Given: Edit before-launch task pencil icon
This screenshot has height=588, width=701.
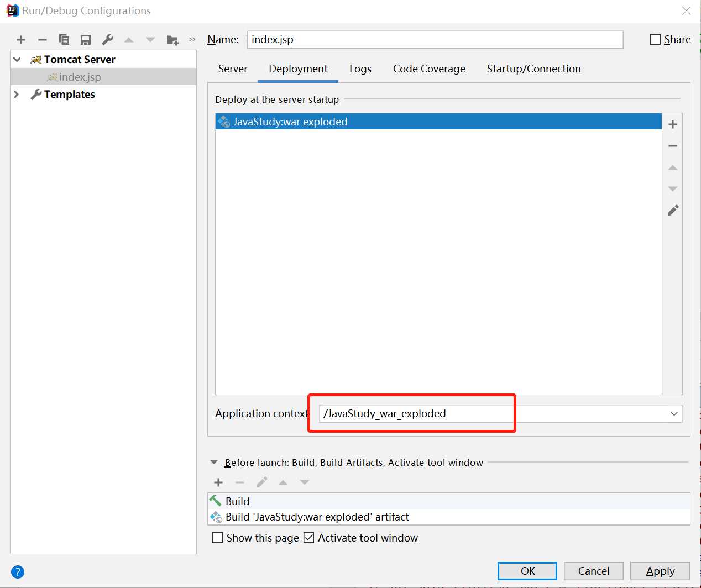Looking at the screenshot, I should [261, 482].
